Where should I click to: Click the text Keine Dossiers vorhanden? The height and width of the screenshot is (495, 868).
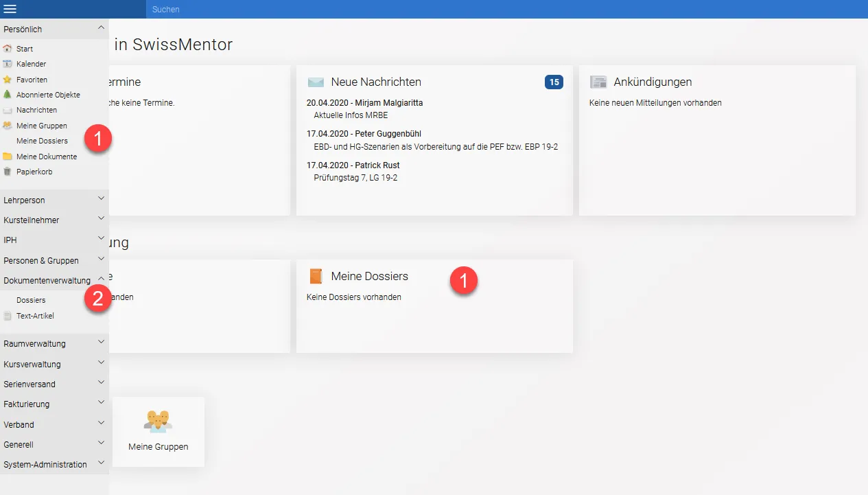(x=354, y=297)
